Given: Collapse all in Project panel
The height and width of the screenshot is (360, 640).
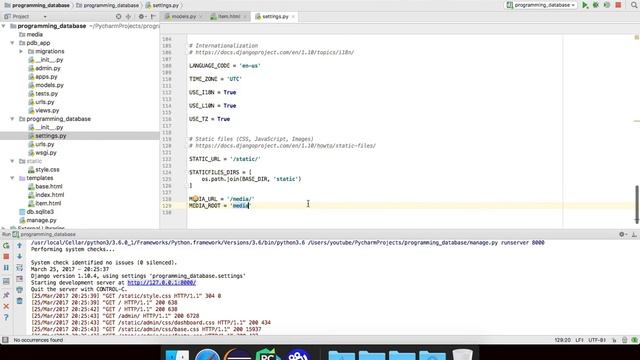Looking at the screenshot, I should click(x=128, y=17).
